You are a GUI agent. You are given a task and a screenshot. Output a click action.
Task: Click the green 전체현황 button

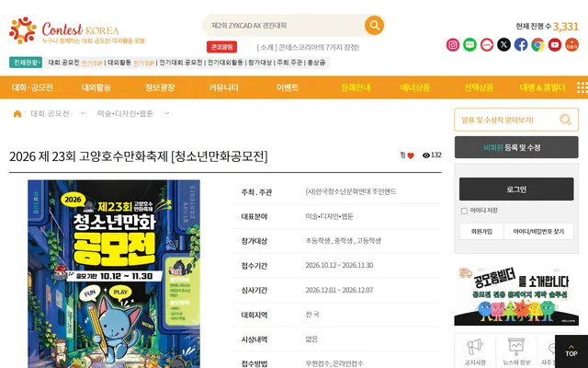(x=26, y=63)
